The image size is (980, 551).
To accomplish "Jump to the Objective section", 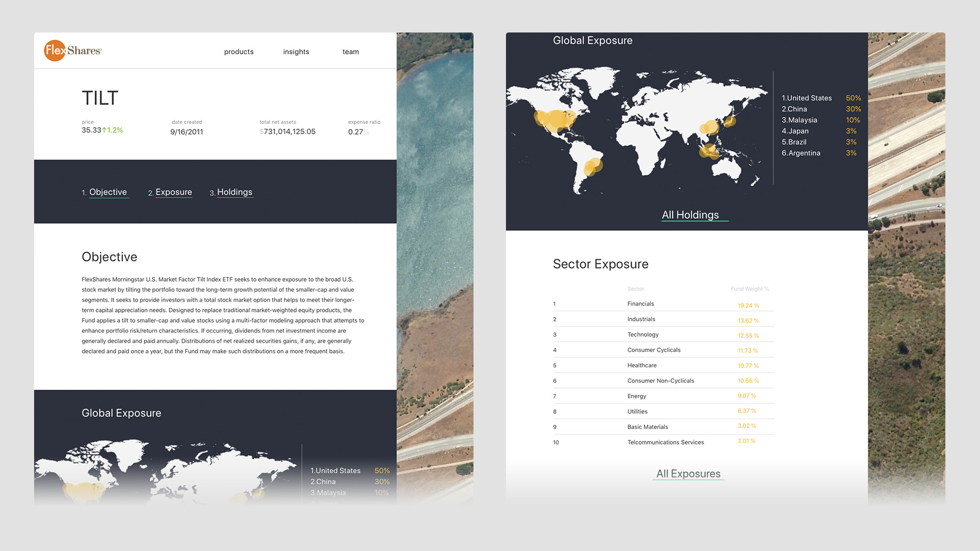I will coord(108,192).
